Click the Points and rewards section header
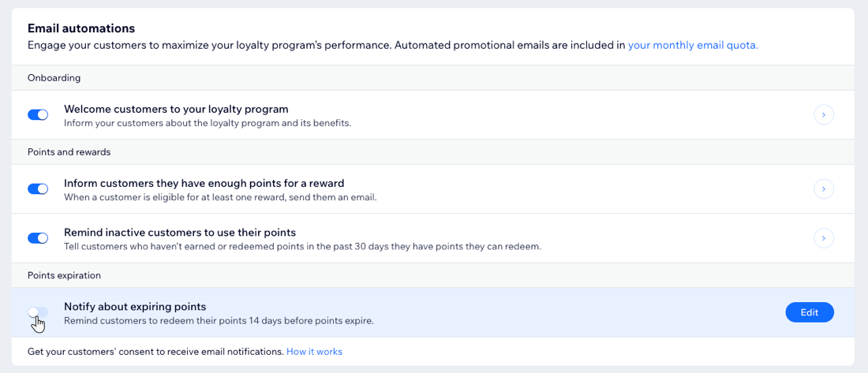 point(69,151)
